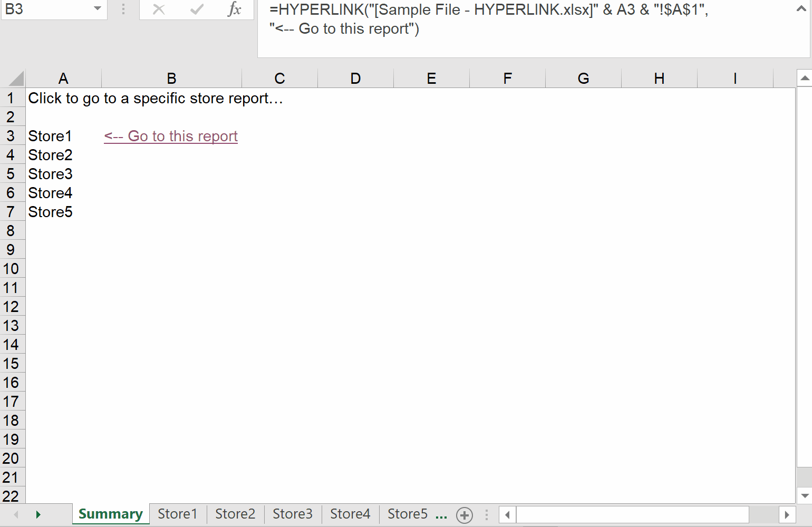Image resolution: width=812 pixels, height=527 pixels.
Task: Click the Select All corner triangle
Action: pos(16,79)
